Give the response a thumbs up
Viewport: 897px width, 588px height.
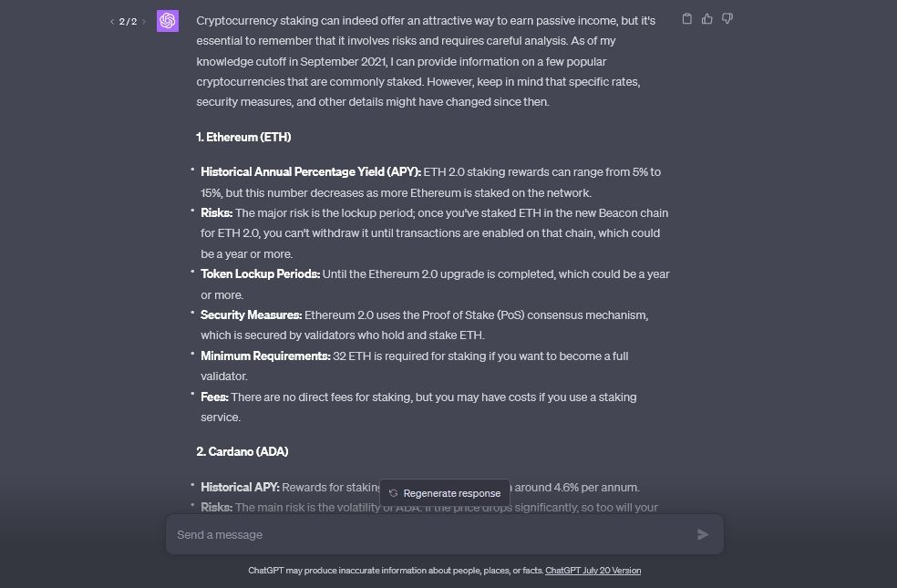coord(707,19)
